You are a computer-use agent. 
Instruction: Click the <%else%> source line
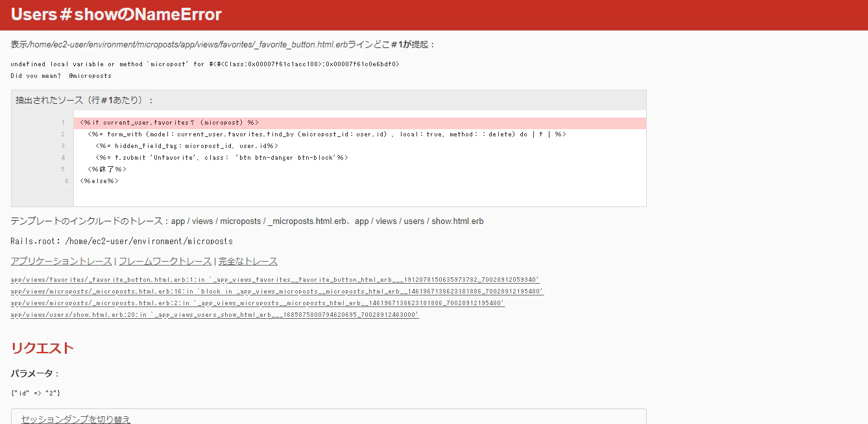coord(99,181)
